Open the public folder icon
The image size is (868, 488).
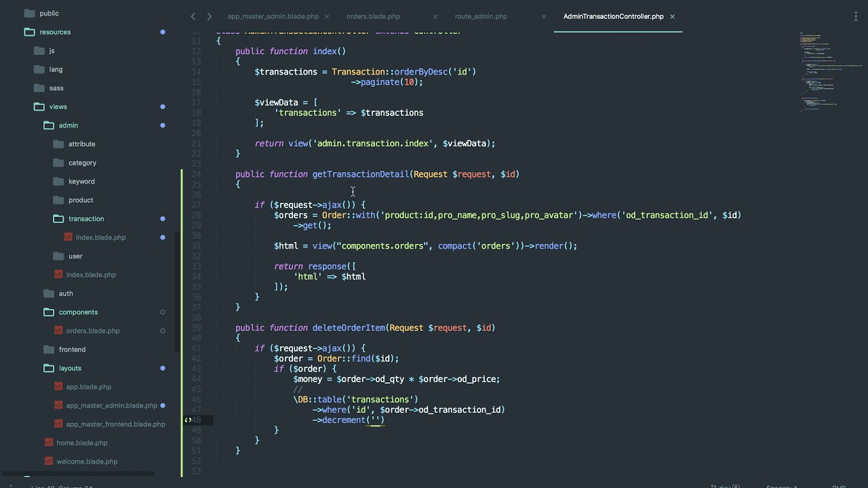[29, 14]
